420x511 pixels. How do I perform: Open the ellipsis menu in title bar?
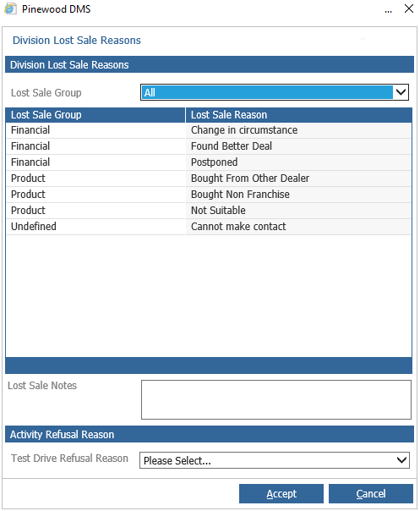pos(388,10)
